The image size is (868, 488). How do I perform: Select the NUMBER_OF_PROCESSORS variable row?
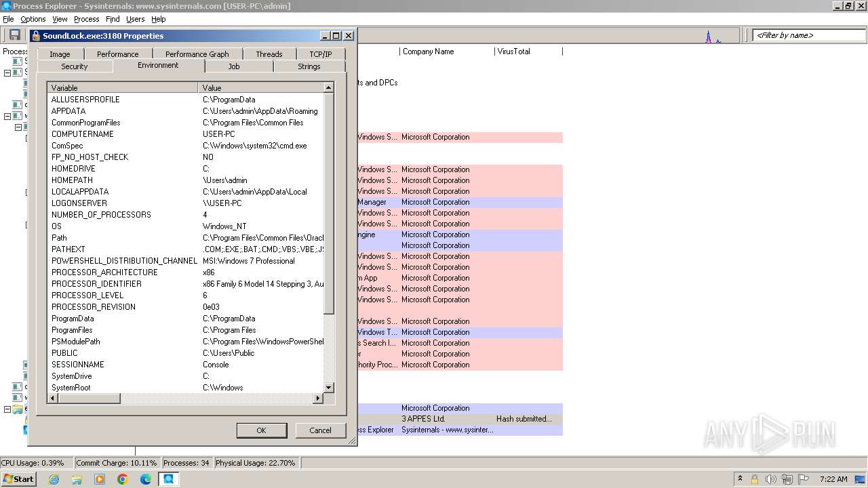click(x=185, y=215)
